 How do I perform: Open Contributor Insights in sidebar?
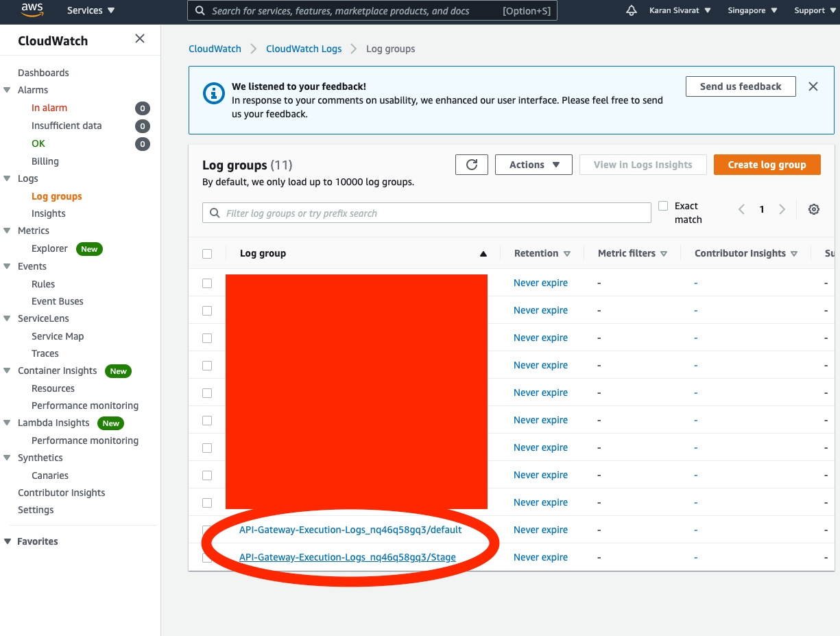pyautogui.click(x=62, y=493)
